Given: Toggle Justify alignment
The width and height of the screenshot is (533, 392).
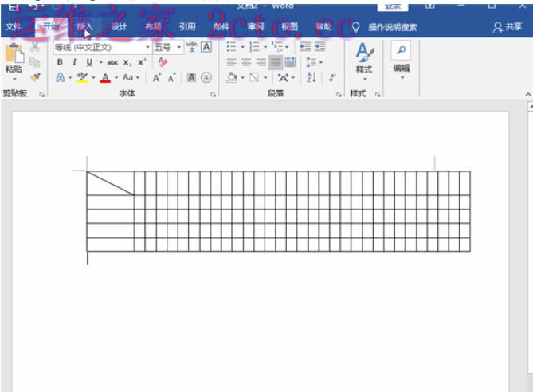Looking at the screenshot, I should point(276,62).
